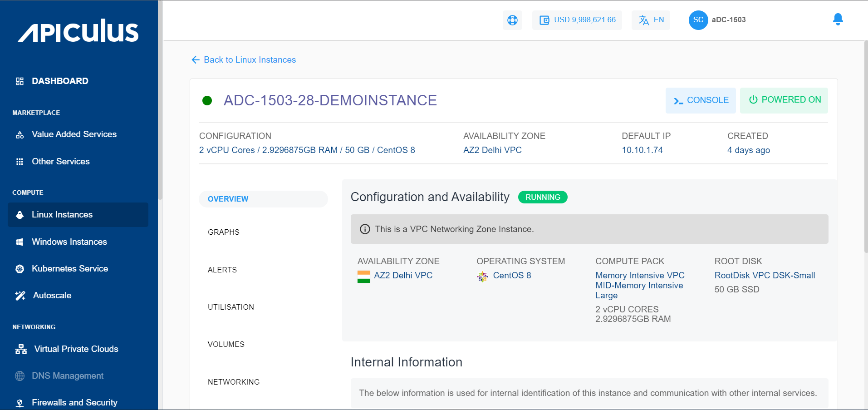Open the wallet balance USD 9,998,621.66
Viewport: 868px width, 410px height.
577,20
